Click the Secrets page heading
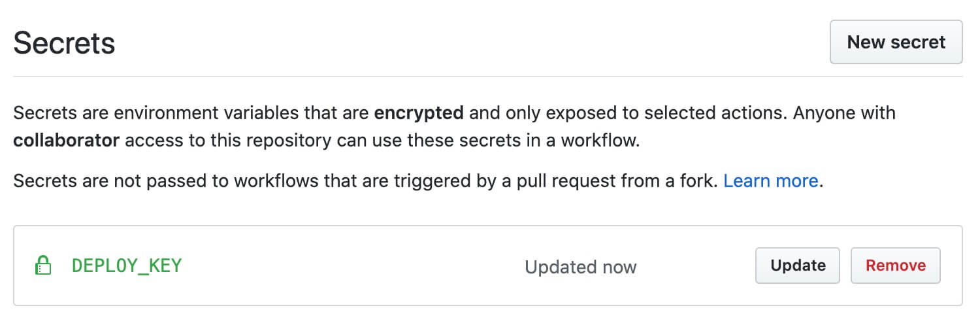Viewport: 980px width, 327px height. point(64,44)
